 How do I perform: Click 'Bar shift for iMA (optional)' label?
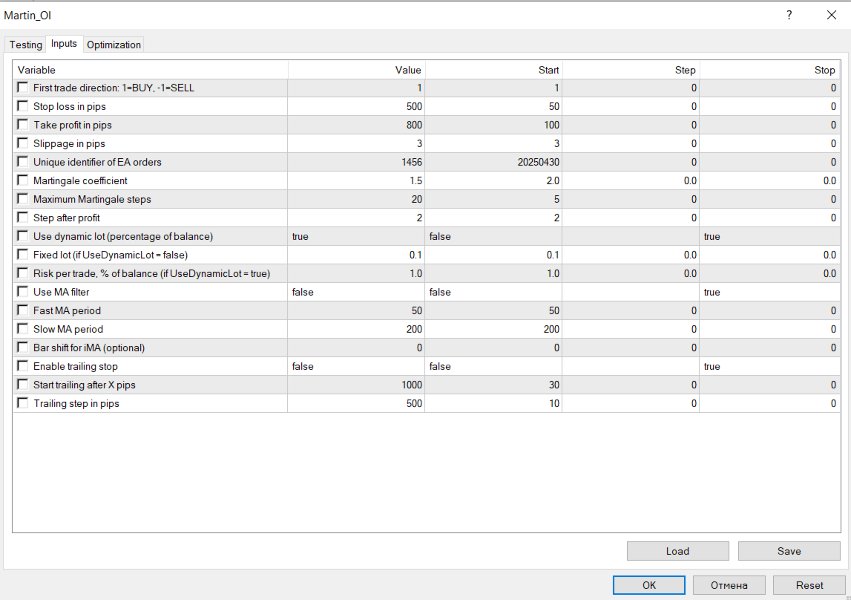89,348
